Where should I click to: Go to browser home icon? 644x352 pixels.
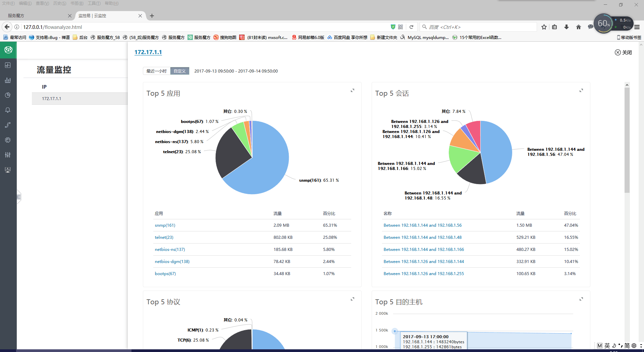point(579,27)
